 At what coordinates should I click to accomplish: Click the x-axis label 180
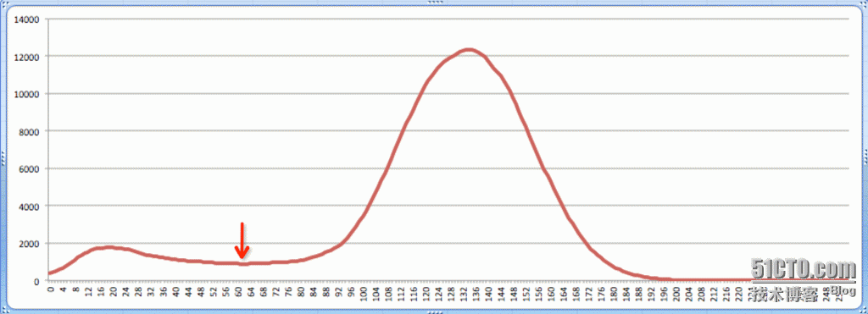coord(614,293)
